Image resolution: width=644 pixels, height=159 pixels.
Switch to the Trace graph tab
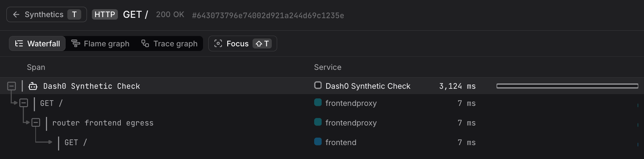169,43
